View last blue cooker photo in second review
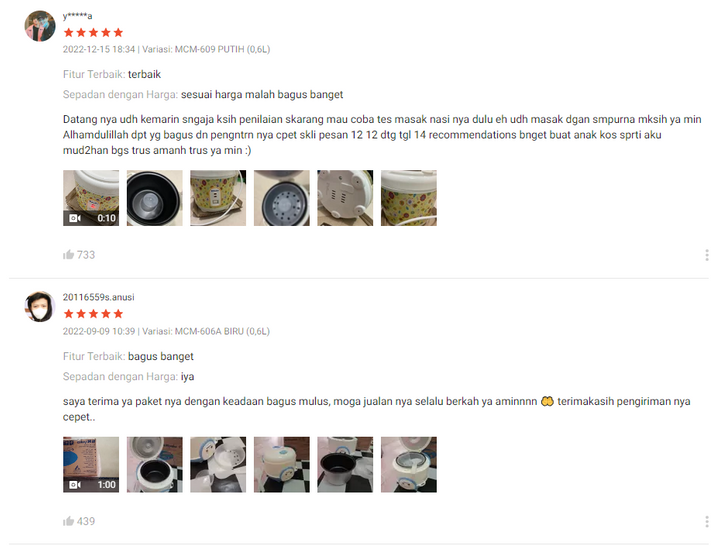726x546 pixels. click(409, 464)
